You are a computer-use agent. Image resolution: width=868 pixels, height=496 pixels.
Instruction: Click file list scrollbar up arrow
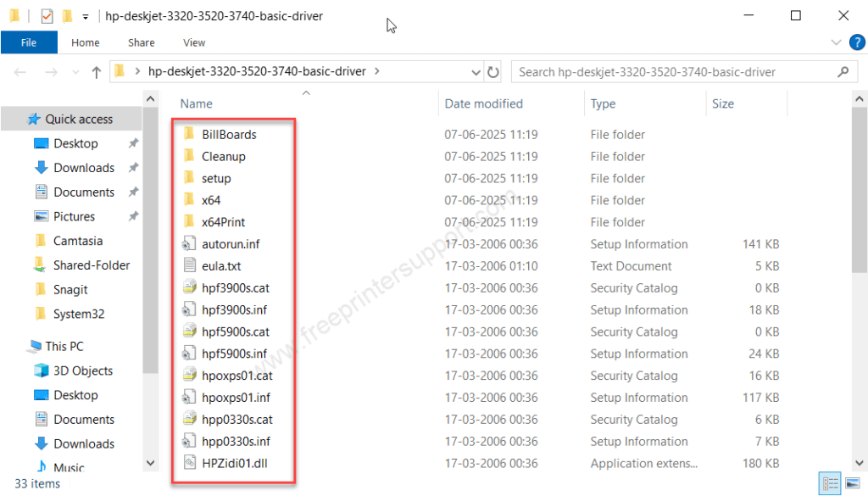(860, 100)
